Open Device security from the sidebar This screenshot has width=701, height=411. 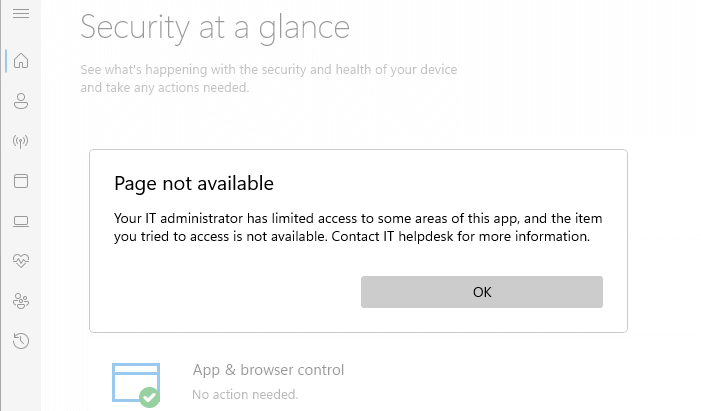pos(21,221)
